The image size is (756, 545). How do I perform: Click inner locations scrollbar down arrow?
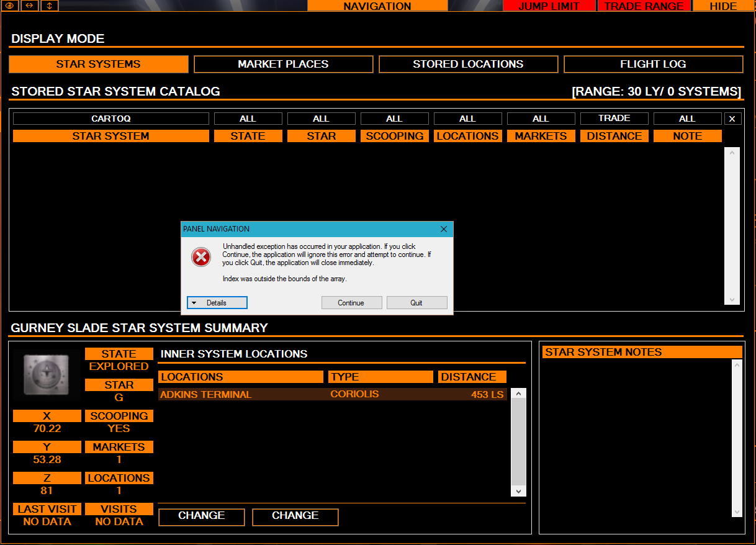518,491
